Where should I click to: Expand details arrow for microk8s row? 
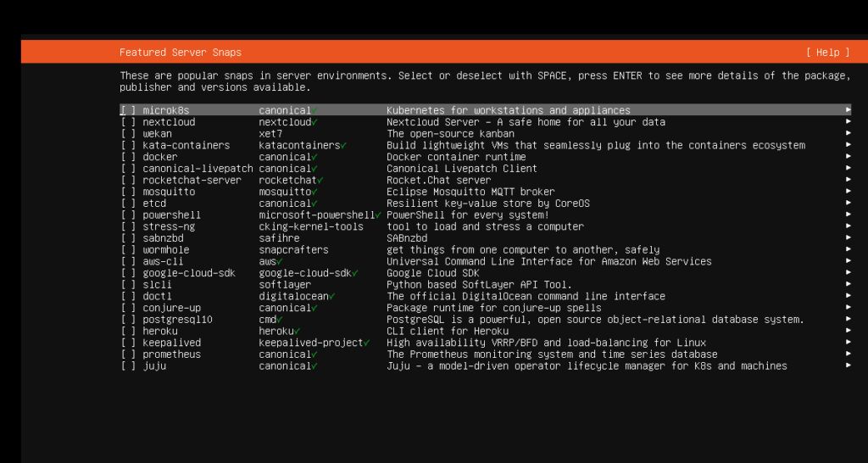click(848, 110)
